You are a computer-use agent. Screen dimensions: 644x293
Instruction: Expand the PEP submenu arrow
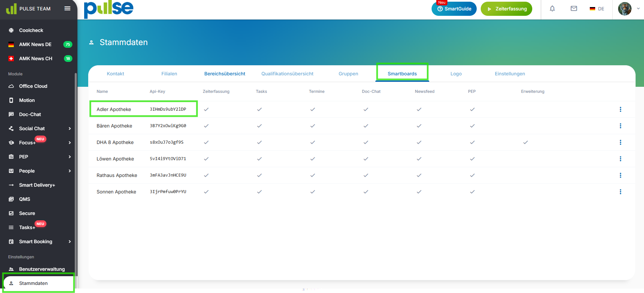pyautogui.click(x=70, y=157)
